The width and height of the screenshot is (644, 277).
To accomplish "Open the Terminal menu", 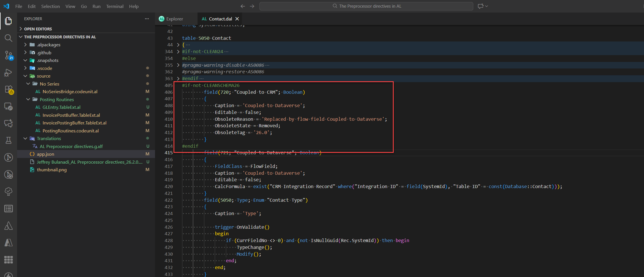I will (115, 6).
